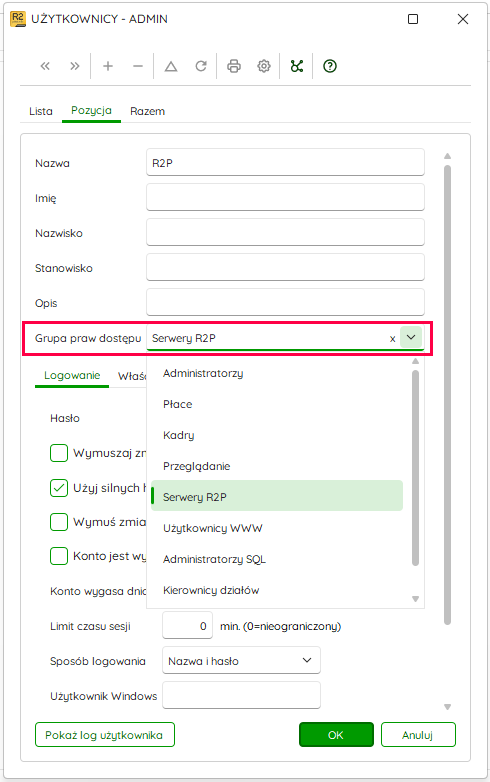Enable the Wymuś zmianę checkbox
The image size is (490, 782).
pos(59,522)
